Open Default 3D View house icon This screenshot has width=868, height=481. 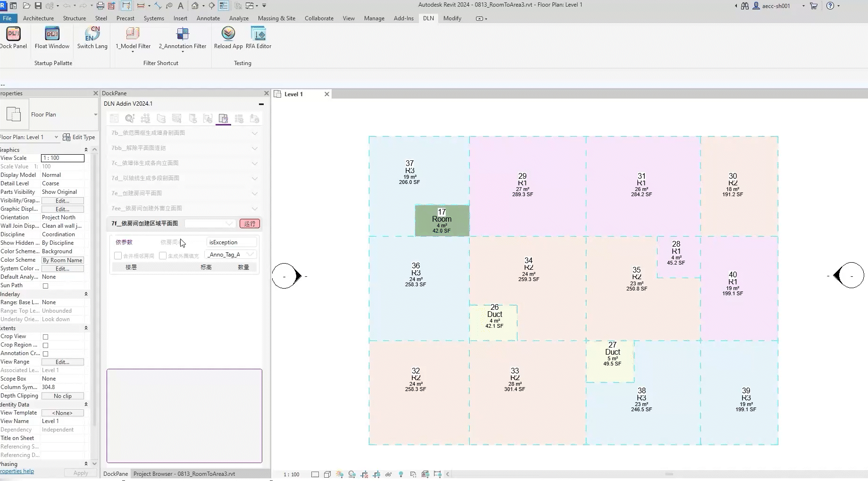tap(195, 6)
